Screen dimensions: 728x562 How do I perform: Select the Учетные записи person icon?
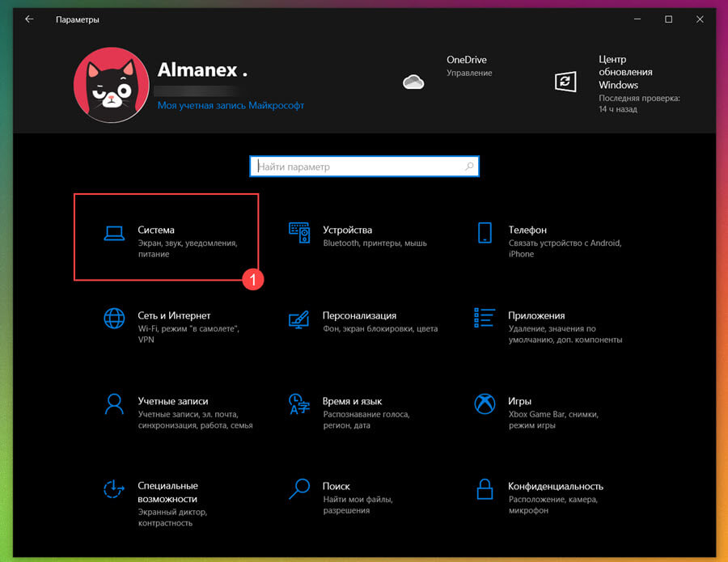(x=114, y=404)
